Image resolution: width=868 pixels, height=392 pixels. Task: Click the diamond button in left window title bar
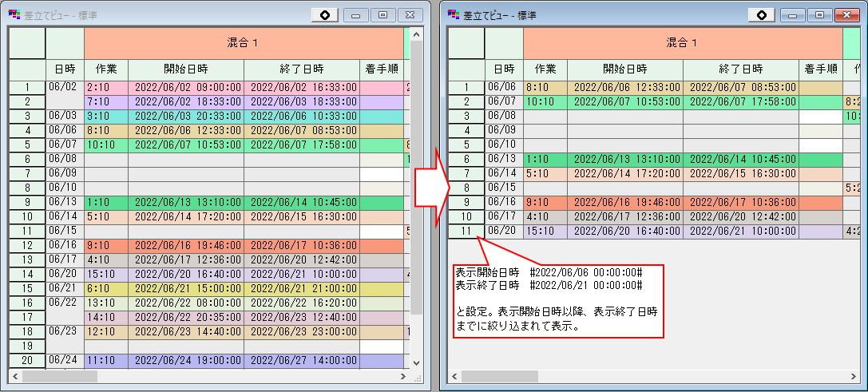click(325, 15)
